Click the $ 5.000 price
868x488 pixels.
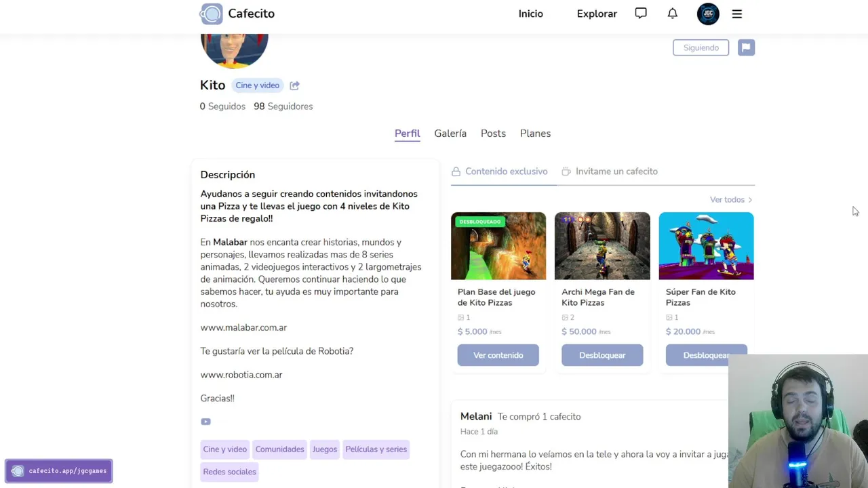click(x=473, y=331)
